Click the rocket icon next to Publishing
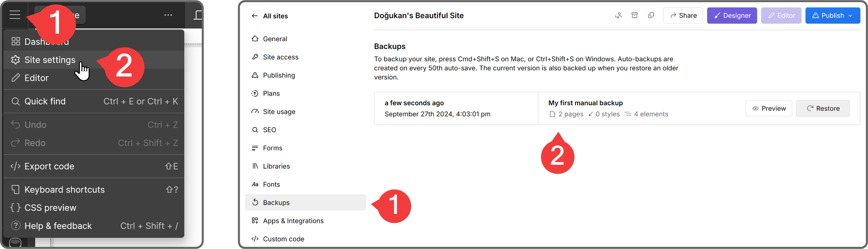Screen dimensions: 868x249 (255, 75)
